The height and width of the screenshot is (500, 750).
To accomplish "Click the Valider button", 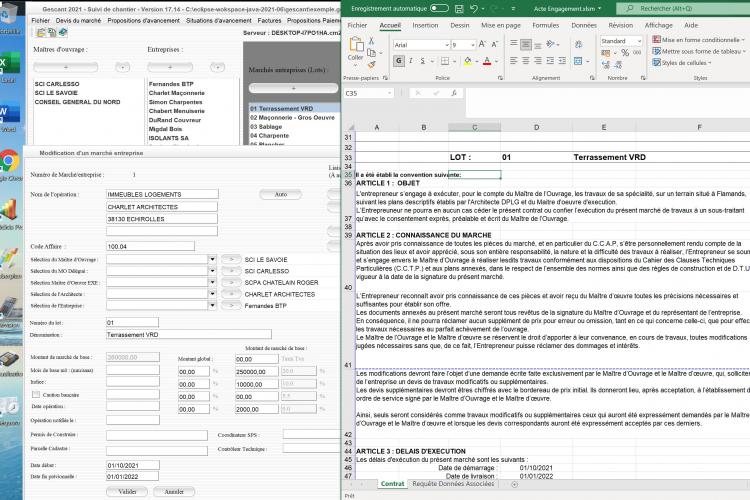I will [127, 491].
